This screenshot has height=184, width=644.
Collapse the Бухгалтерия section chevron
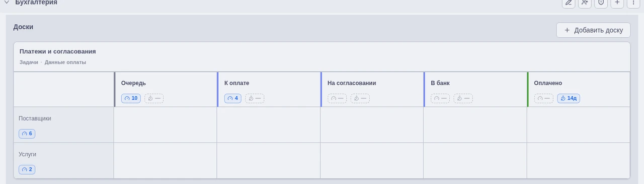coord(7,3)
